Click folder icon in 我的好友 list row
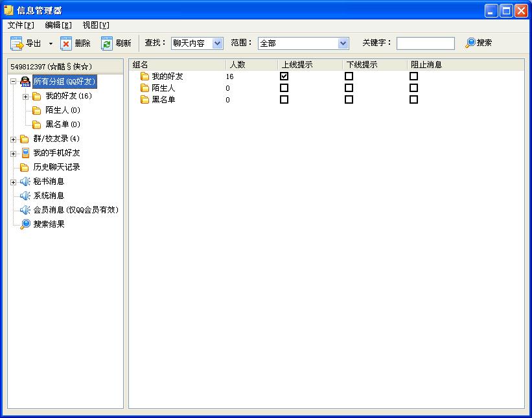Viewport: 532px width, 418px height. (x=145, y=76)
